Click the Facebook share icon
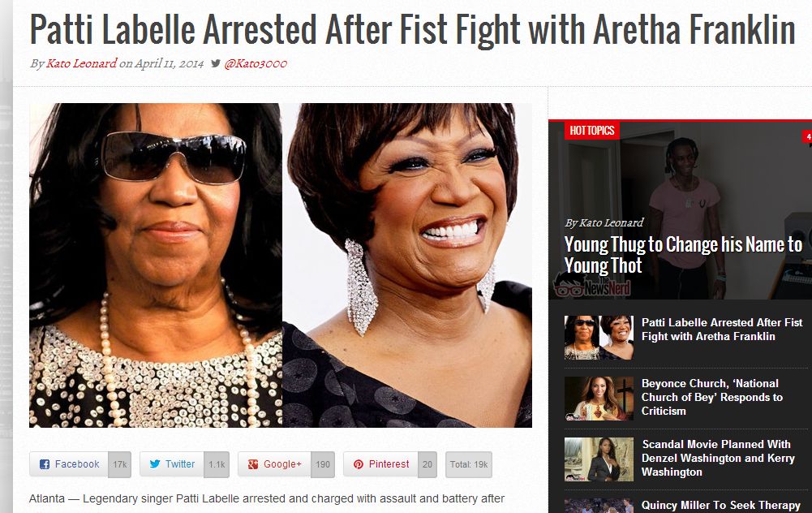This screenshot has height=513, width=812. click(x=45, y=464)
